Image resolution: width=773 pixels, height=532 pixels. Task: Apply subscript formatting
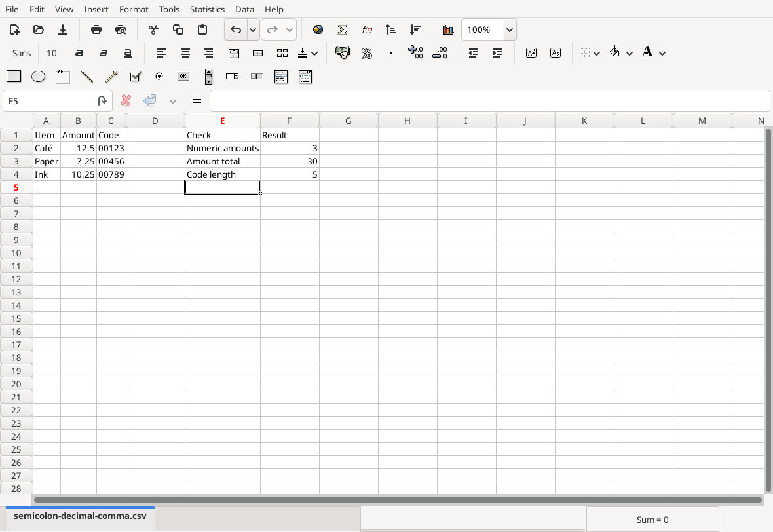tap(555, 53)
